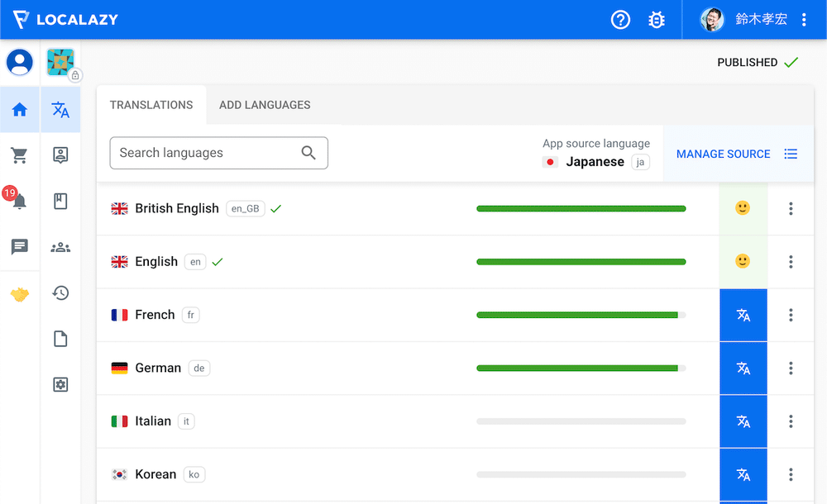
Task: Select the Translations tab
Action: (151, 105)
